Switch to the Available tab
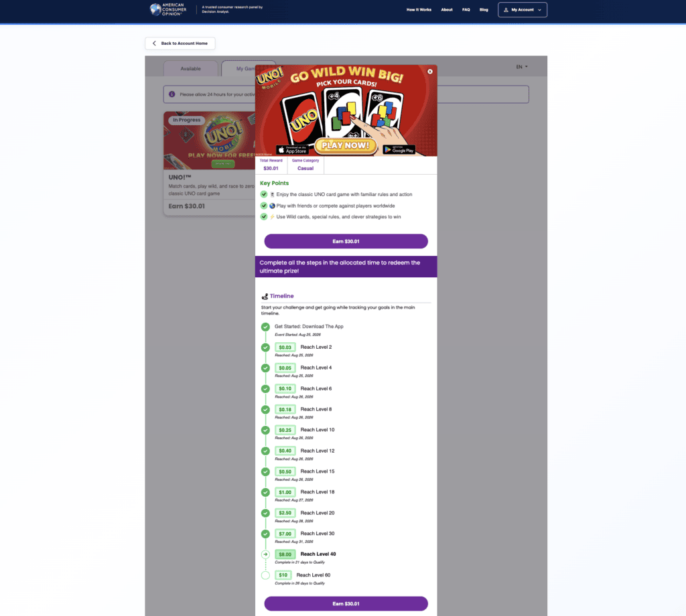The height and width of the screenshot is (616, 686). pos(191,69)
